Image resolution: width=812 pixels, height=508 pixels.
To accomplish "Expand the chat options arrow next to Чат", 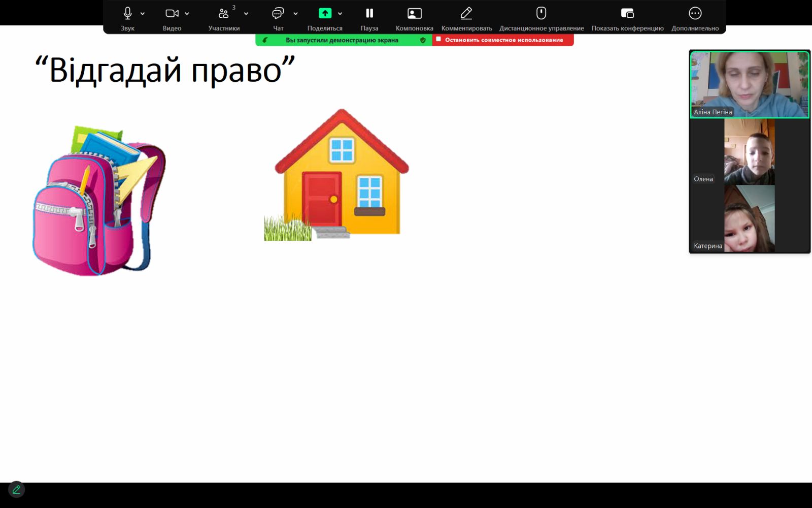I will [295, 14].
